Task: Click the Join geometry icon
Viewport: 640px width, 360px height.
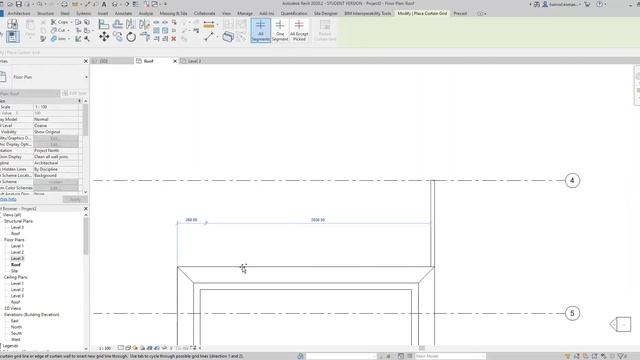Action: [53, 39]
